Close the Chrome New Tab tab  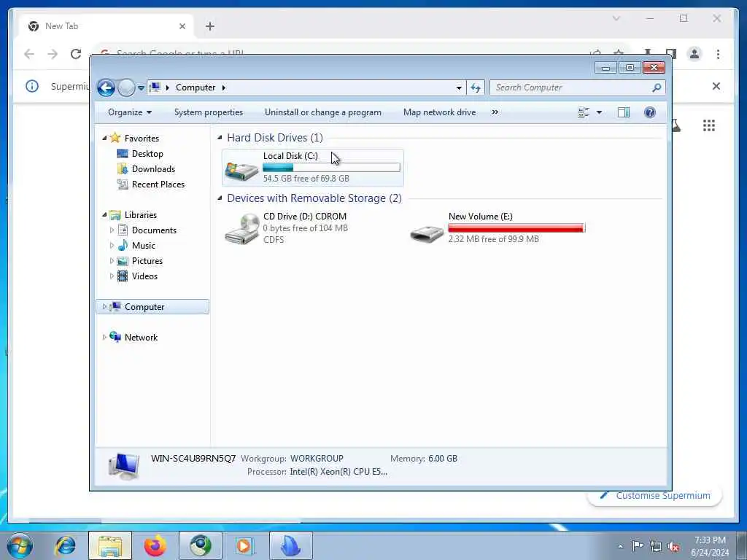click(x=182, y=26)
